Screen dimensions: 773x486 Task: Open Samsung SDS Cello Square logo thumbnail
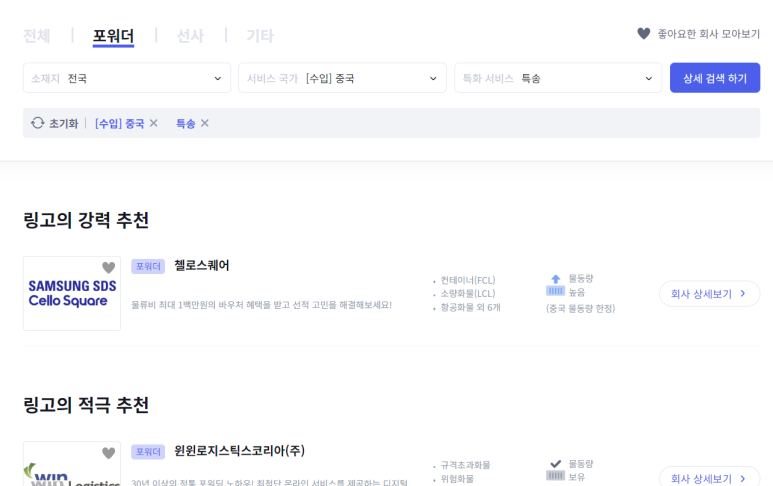(72, 293)
